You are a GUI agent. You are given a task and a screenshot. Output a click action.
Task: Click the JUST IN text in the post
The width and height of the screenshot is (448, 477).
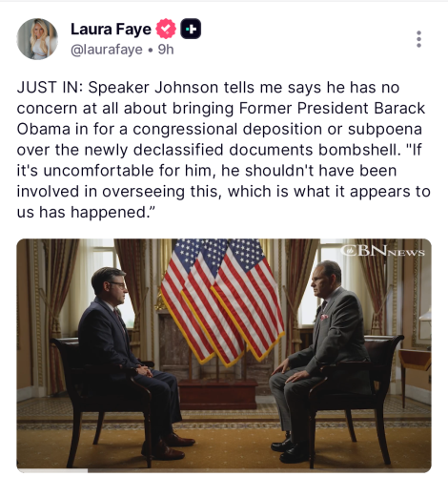[50, 88]
